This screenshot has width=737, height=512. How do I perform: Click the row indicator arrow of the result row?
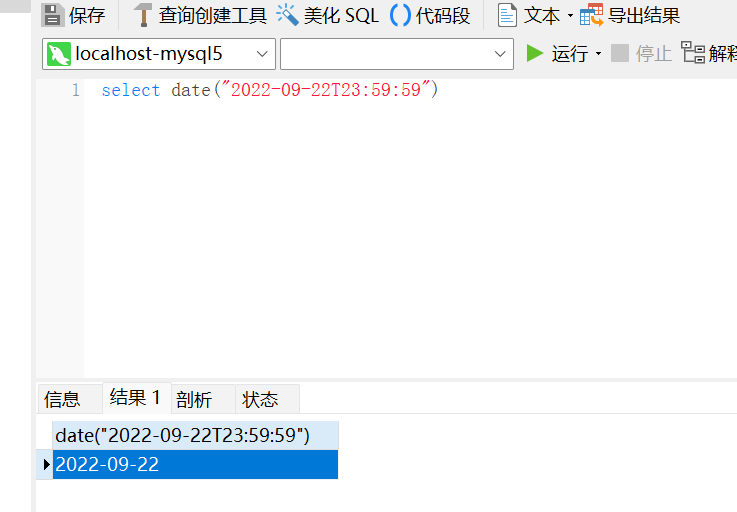[45, 465]
